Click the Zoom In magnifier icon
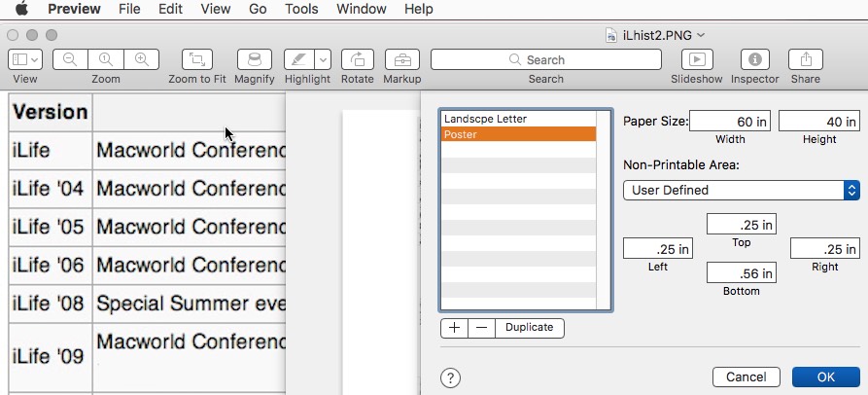868x395 pixels. pyautogui.click(x=142, y=59)
